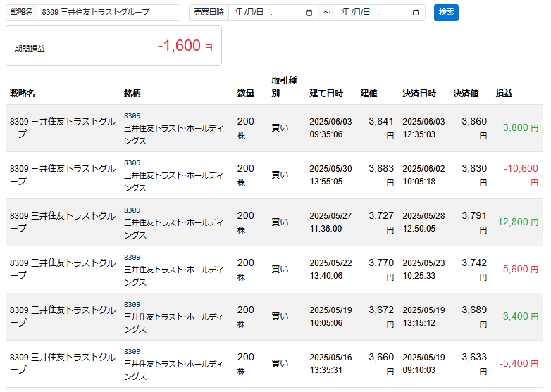The height and width of the screenshot is (392, 551).
Task: Click the exit price 3,791 円
Action: click(474, 222)
